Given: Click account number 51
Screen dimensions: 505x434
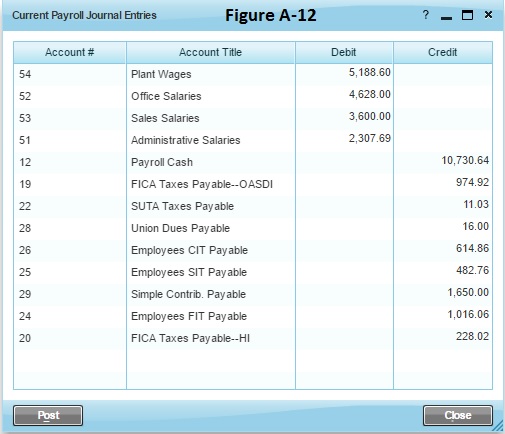Looking at the screenshot, I should click(x=25, y=140).
